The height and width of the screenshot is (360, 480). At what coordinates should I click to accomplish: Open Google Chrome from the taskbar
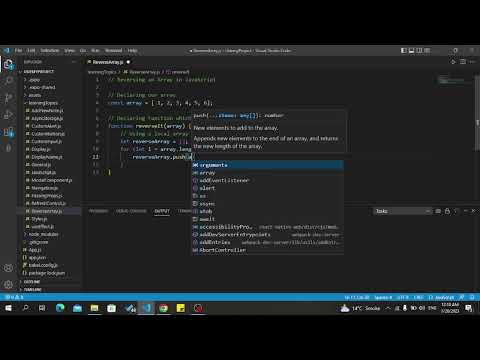[163, 308]
